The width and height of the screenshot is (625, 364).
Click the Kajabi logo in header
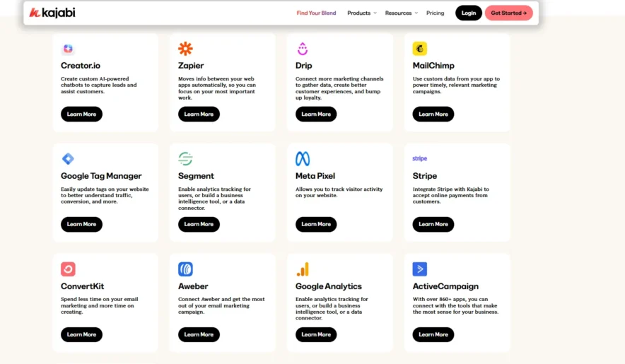(x=52, y=13)
